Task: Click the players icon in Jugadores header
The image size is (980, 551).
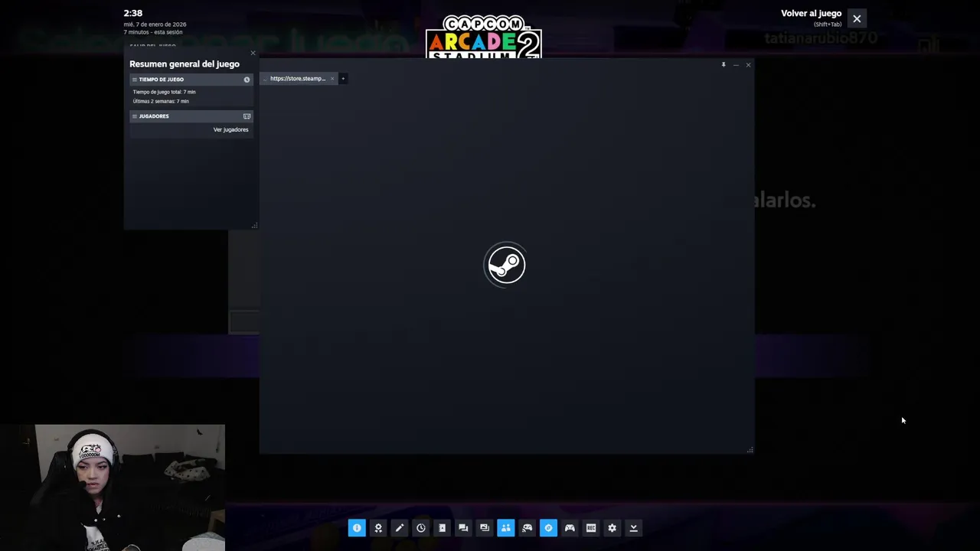Action: pyautogui.click(x=247, y=116)
